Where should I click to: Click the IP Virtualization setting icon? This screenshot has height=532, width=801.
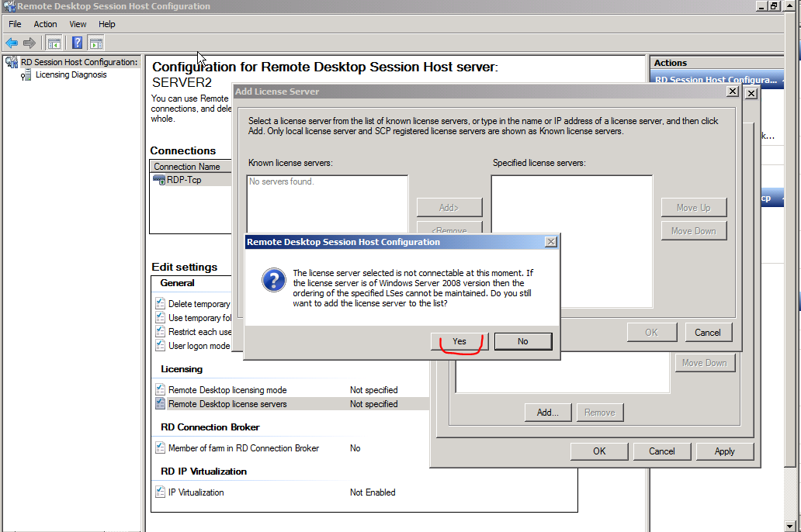(161, 492)
